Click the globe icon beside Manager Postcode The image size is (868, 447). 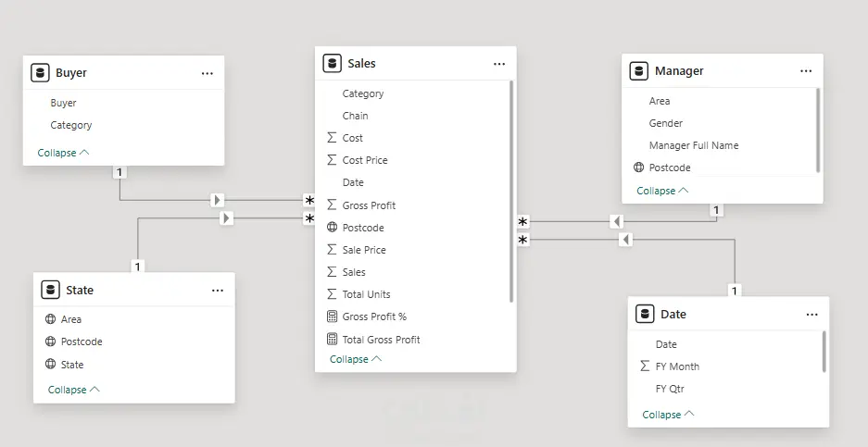point(638,168)
